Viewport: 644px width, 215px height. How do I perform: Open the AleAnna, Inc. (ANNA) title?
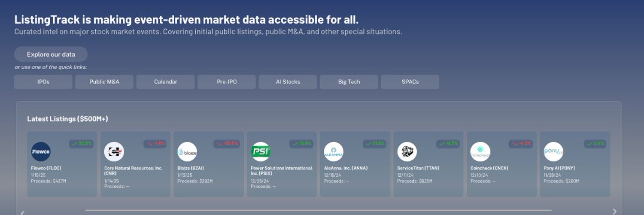(x=346, y=168)
